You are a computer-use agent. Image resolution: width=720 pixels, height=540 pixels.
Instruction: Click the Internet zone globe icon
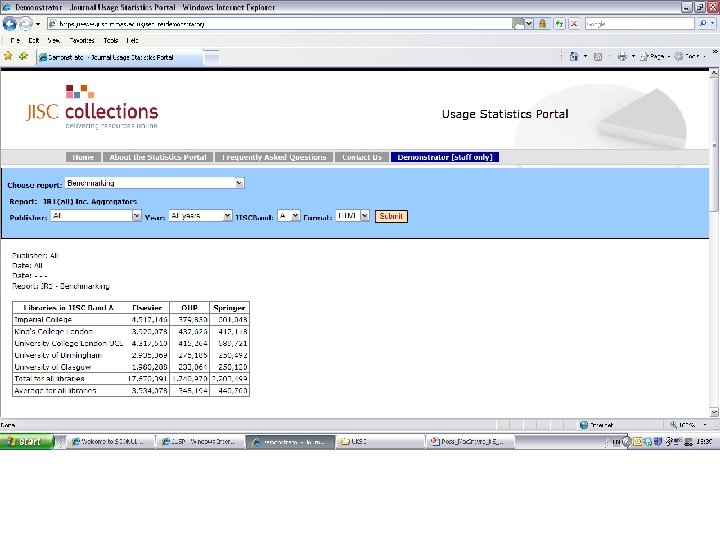tap(584, 425)
